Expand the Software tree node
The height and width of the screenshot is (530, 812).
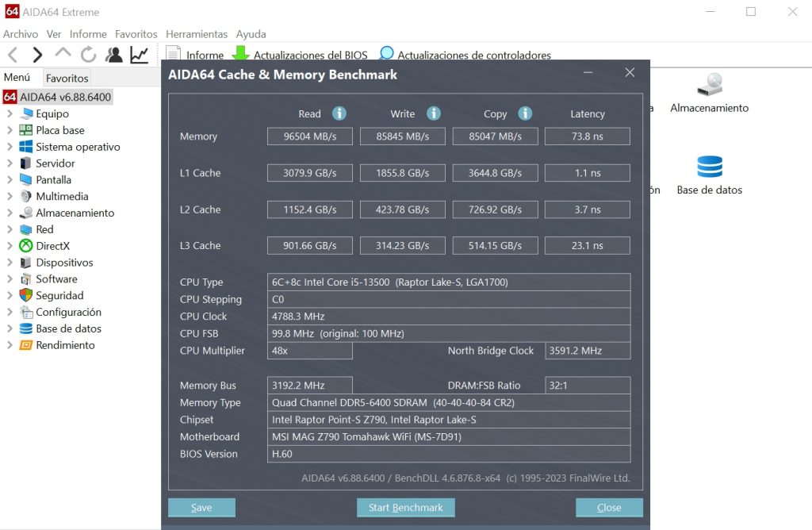point(10,278)
